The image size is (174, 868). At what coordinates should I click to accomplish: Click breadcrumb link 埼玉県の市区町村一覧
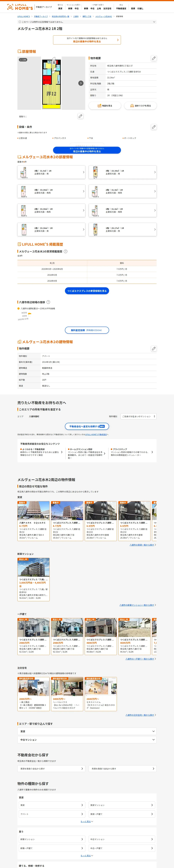60,16
